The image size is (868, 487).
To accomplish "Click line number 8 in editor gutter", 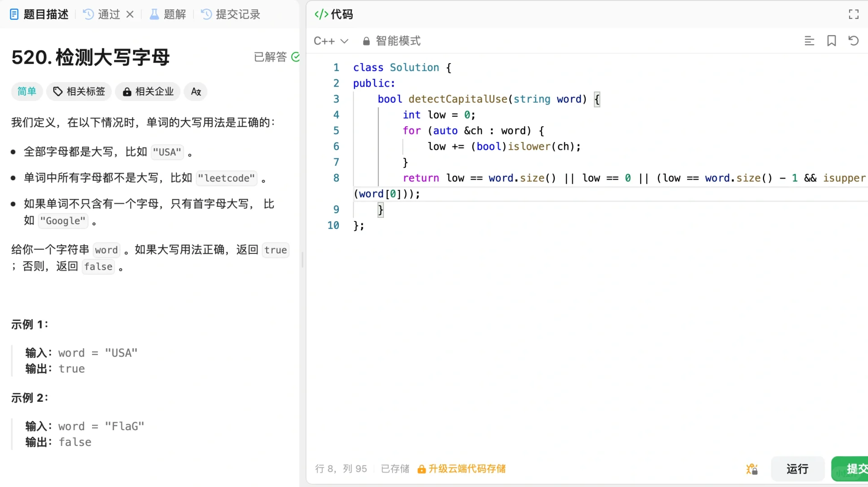I will coord(336,178).
